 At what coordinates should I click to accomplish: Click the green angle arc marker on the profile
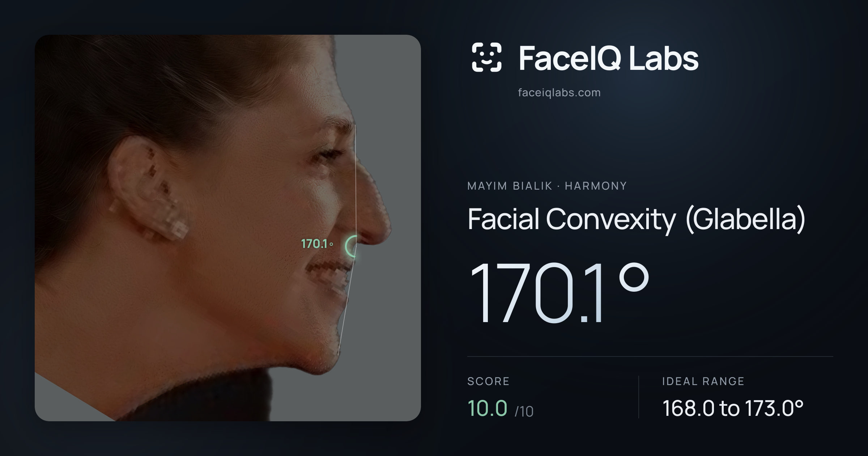point(351,246)
